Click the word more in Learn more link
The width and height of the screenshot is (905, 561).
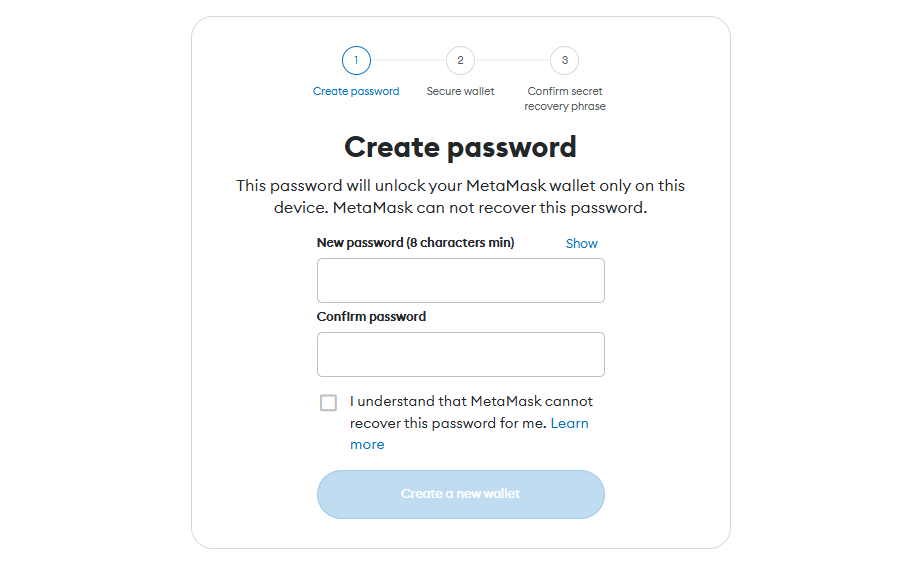[x=367, y=445]
